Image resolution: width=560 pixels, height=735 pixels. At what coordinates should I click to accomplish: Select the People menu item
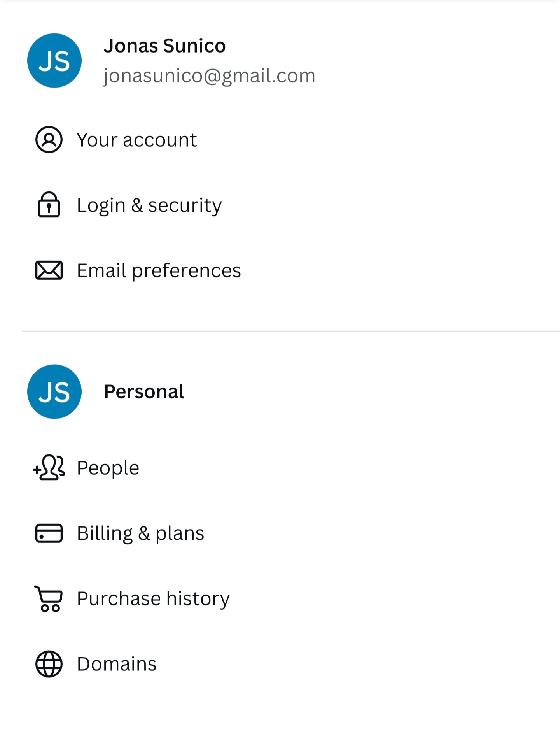pyautogui.click(x=108, y=468)
